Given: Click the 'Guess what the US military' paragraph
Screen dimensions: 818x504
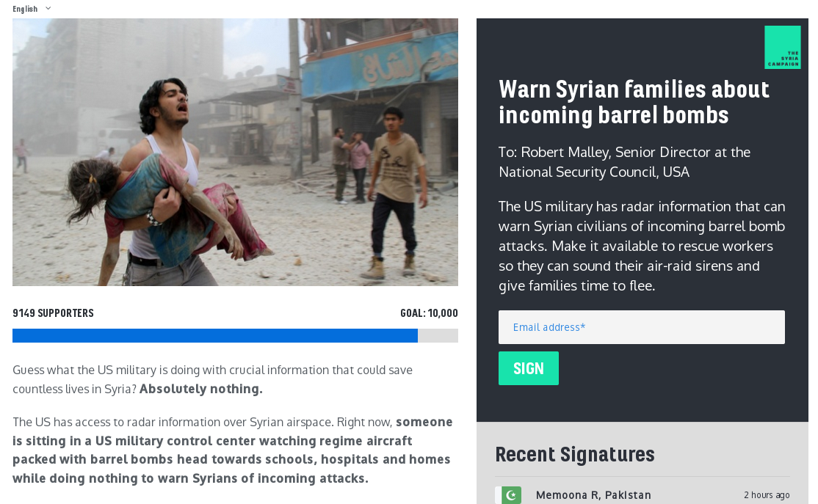Looking at the screenshot, I should (x=212, y=379).
